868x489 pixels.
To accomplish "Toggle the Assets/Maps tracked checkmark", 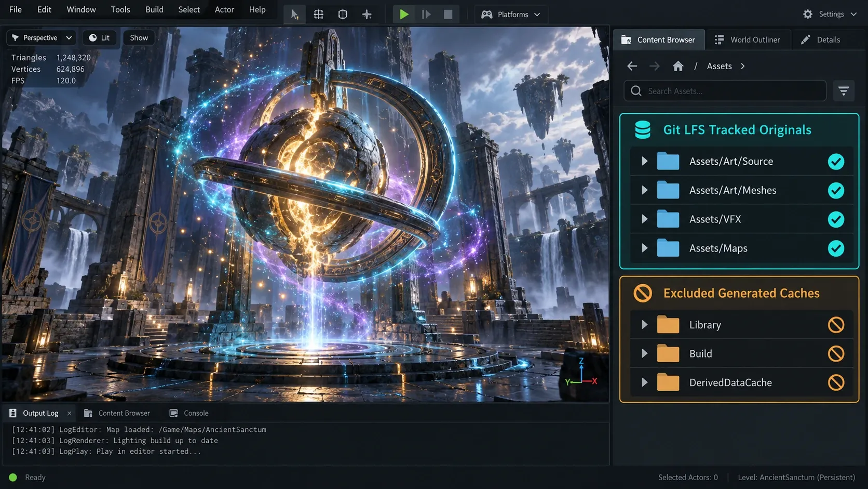I will click(x=836, y=248).
